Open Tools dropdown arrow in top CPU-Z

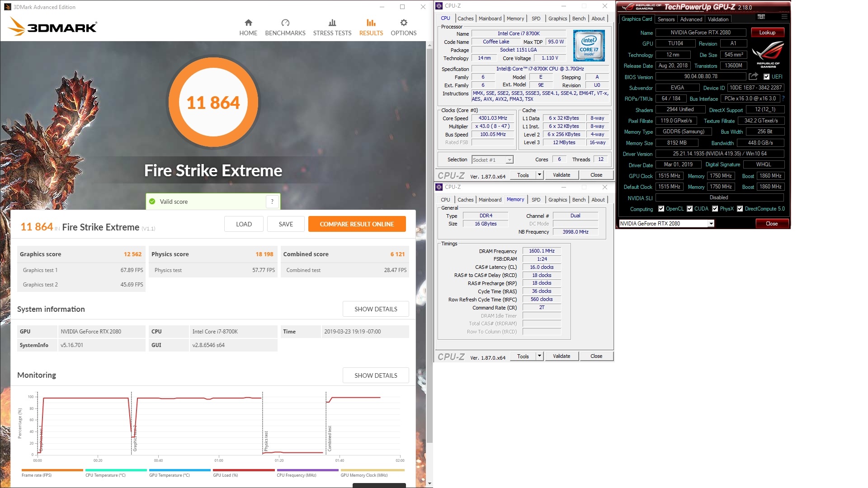click(539, 175)
